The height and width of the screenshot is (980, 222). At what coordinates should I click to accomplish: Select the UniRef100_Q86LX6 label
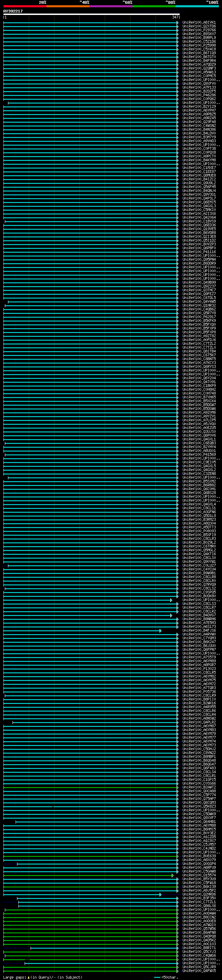click(x=199, y=906)
